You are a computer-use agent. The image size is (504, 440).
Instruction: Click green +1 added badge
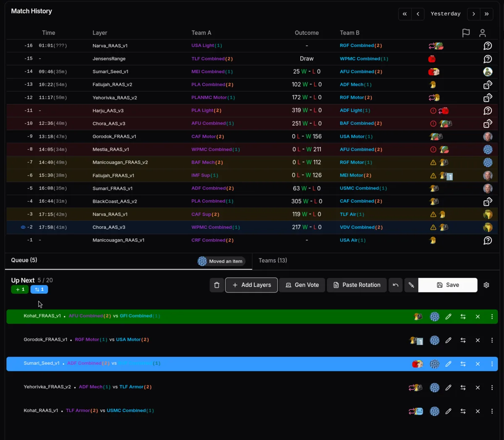click(x=20, y=290)
